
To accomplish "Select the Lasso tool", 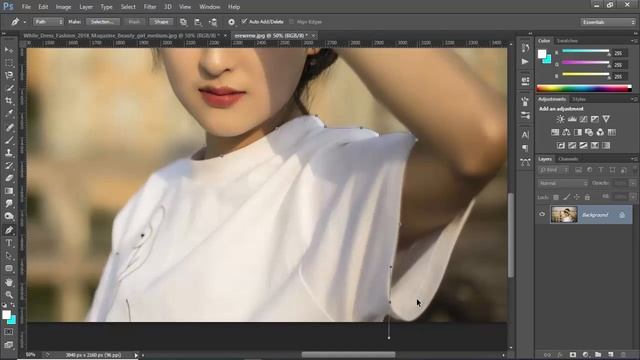I will tap(9, 75).
